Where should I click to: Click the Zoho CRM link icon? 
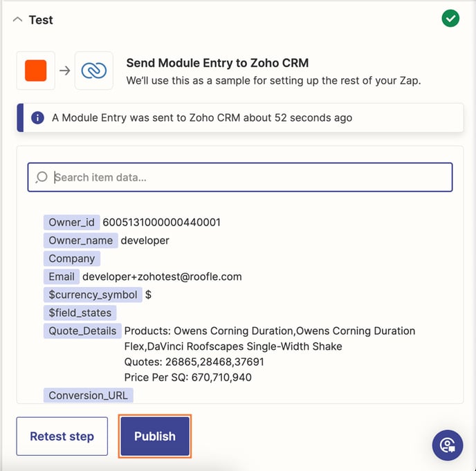[94, 71]
